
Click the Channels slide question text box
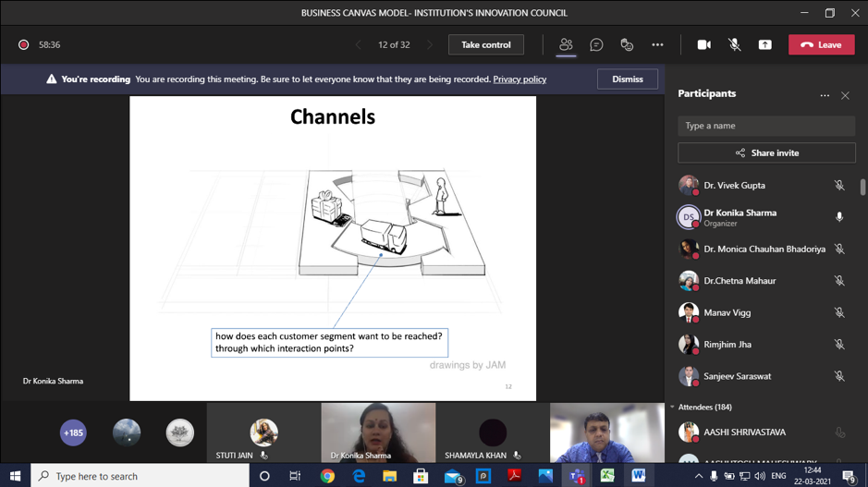point(329,343)
